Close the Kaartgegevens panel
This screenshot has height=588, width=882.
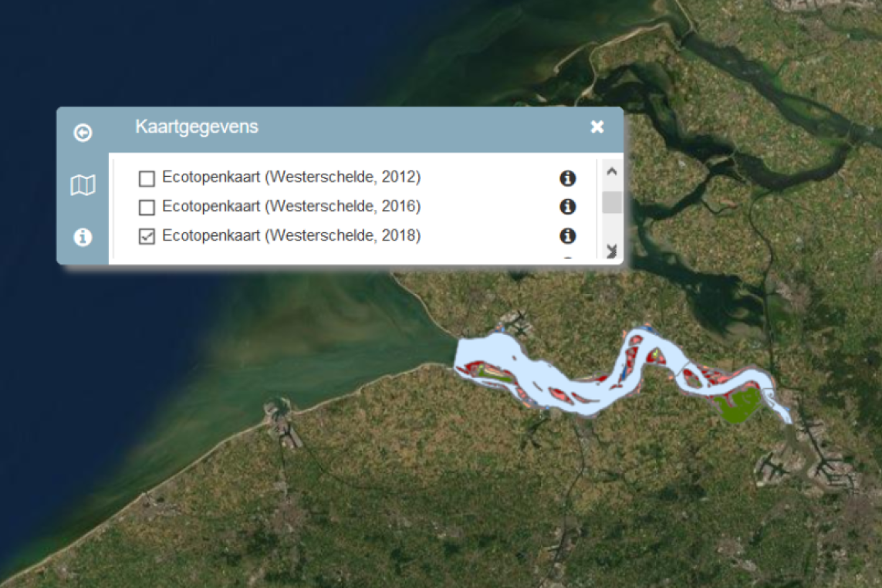(x=596, y=127)
